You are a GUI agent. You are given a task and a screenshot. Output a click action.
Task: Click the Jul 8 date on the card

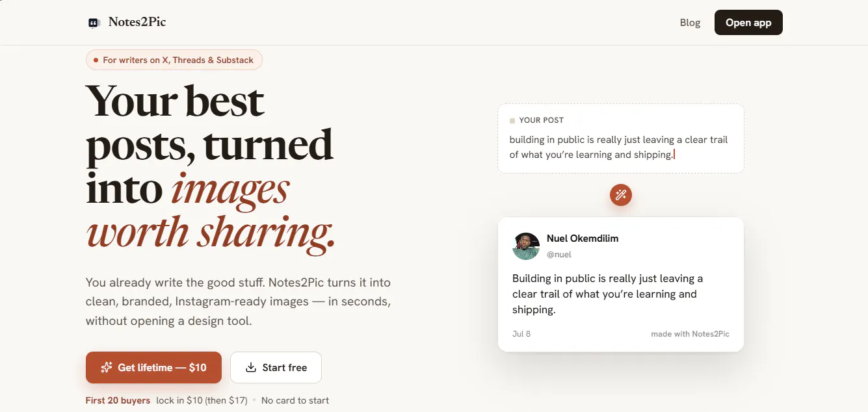521,334
